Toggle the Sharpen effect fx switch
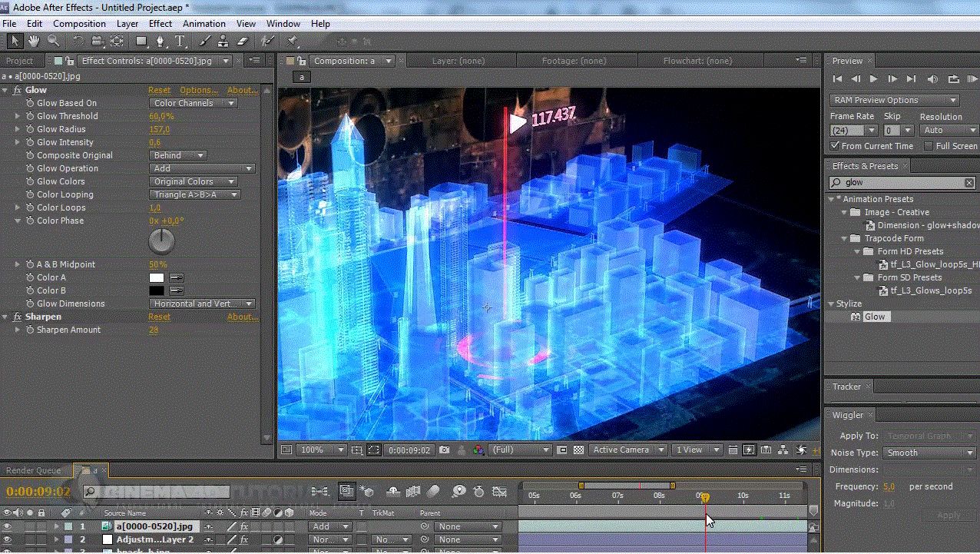 18,317
